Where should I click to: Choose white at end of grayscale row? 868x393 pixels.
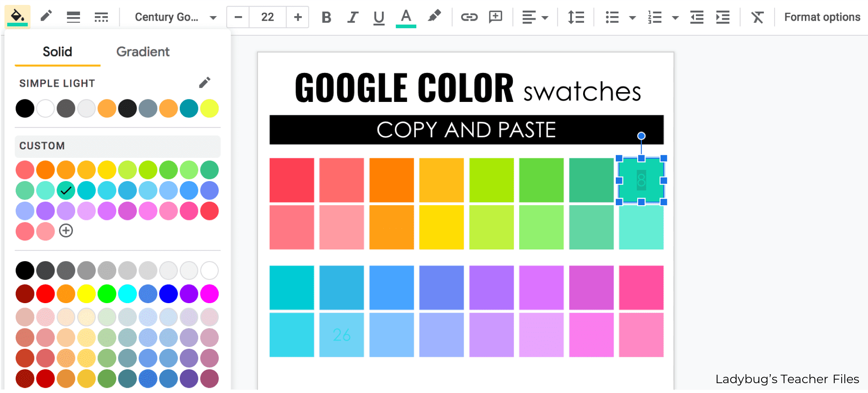209,270
